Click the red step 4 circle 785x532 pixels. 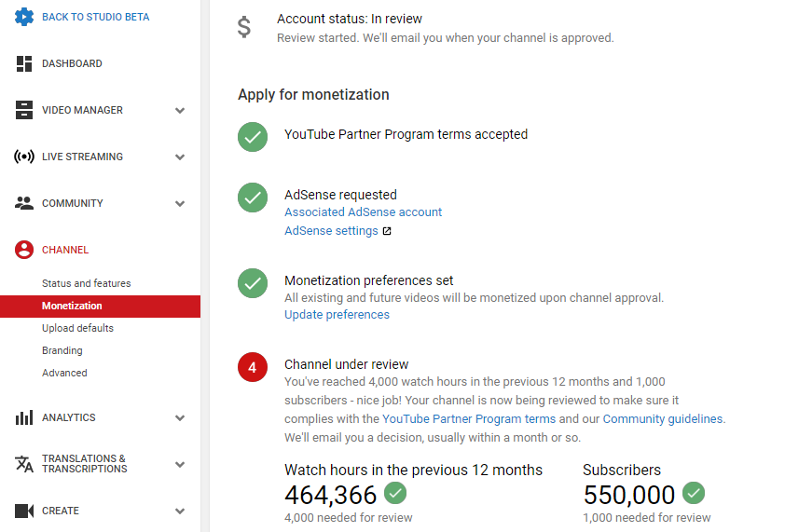click(253, 367)
